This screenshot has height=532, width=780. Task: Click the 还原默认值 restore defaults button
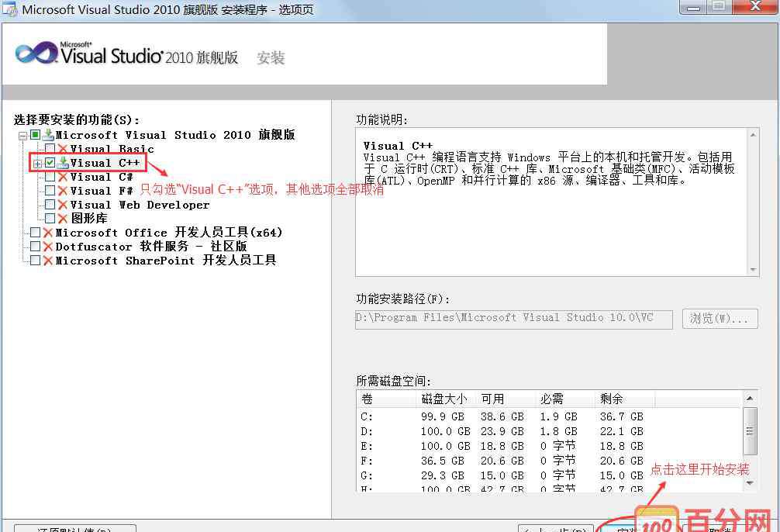[x=74, y=528]
